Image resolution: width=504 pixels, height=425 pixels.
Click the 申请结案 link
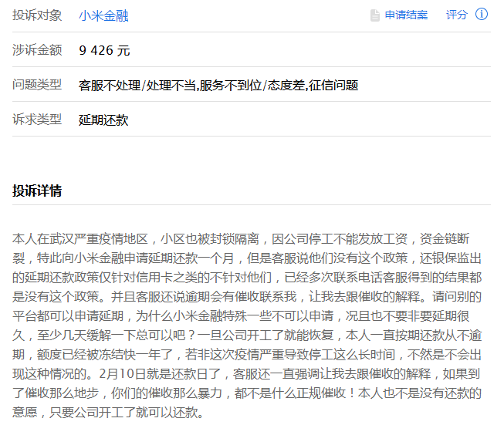(x=406, y=15)
